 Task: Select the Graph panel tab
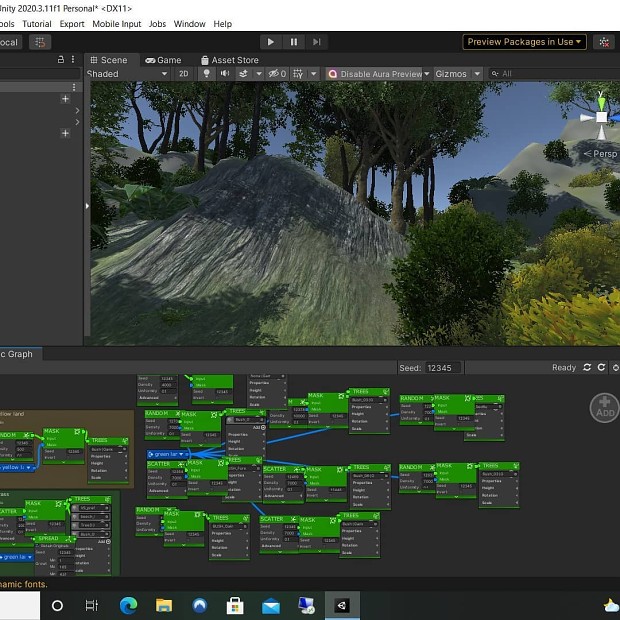[x=20, y=354]
